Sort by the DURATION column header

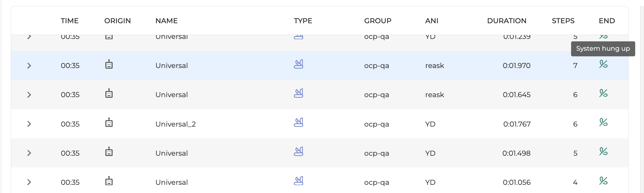(507, 21)
